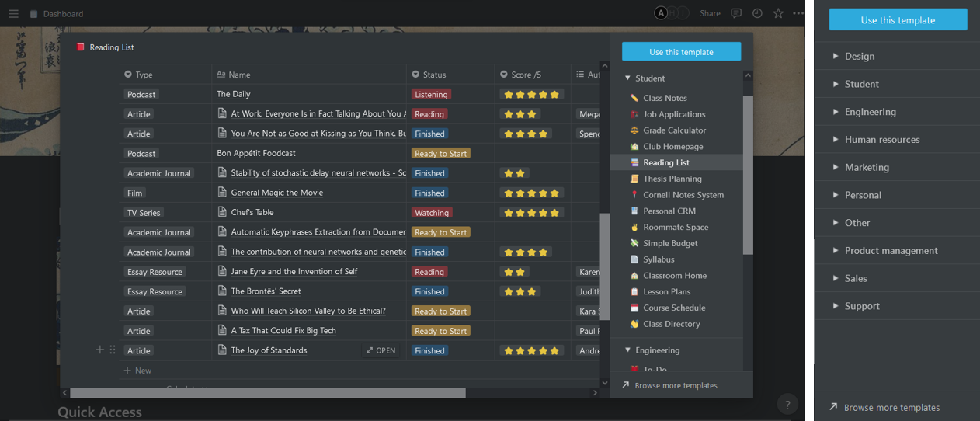Click the arrow icon beside Browse more templates in modal

[626, 385]
